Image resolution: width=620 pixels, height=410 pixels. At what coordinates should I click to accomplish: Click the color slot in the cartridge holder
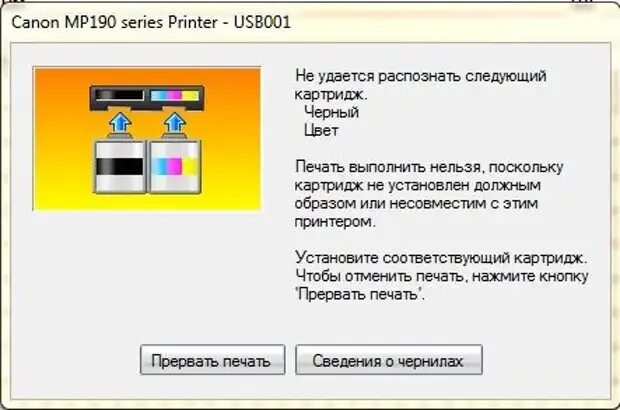click(175, 95)
